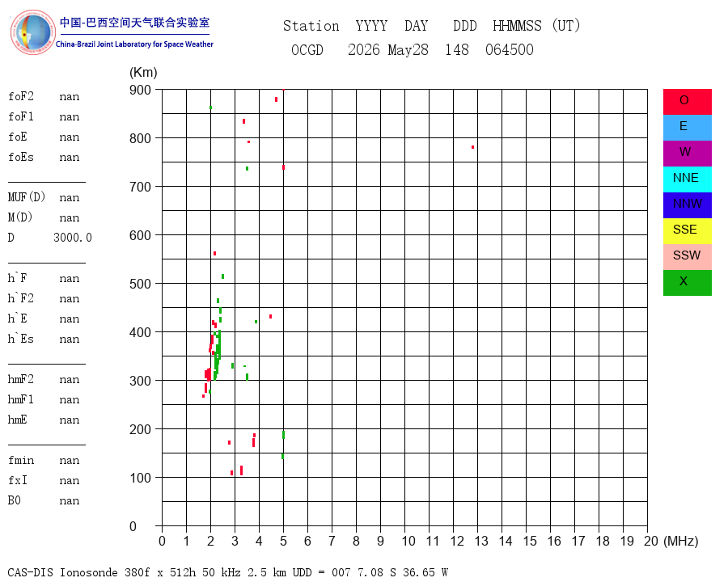Click the 20 MHz axis label

(651, 541)
